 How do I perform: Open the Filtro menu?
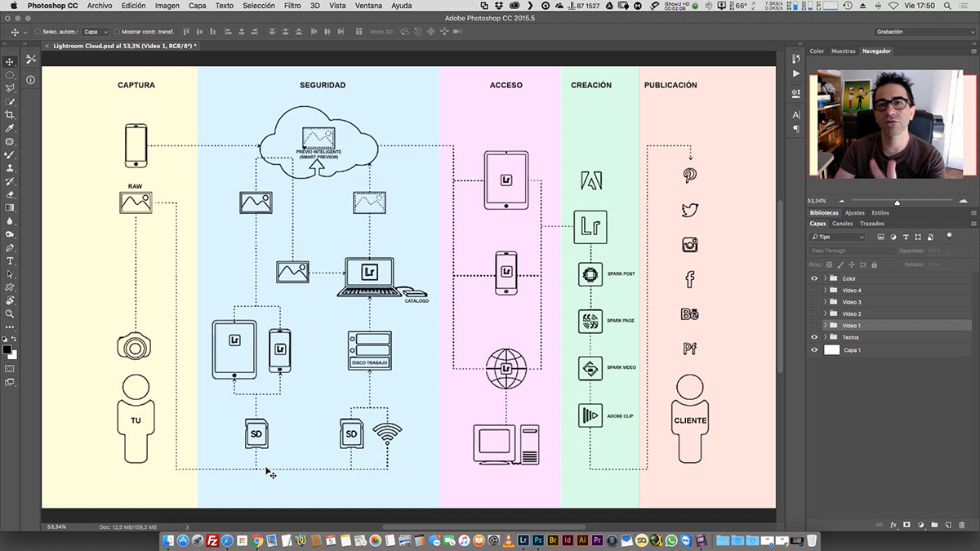tap(292, 6)
